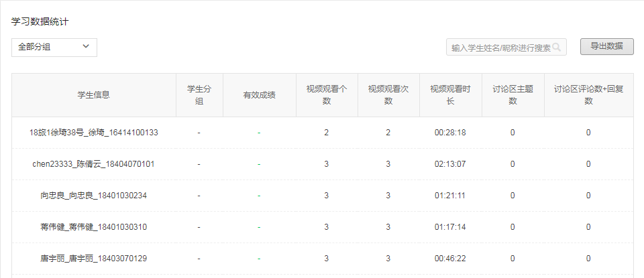The image size is (644, 278).
Task: Click the 讨论区评论数+回复数 column header
Action: coord(588,95)
